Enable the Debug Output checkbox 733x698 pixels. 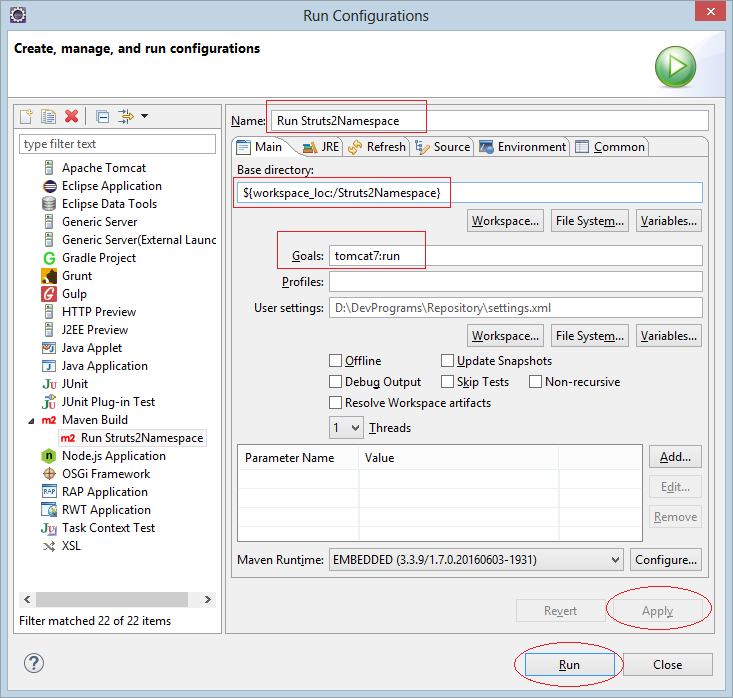click(335, 382)
